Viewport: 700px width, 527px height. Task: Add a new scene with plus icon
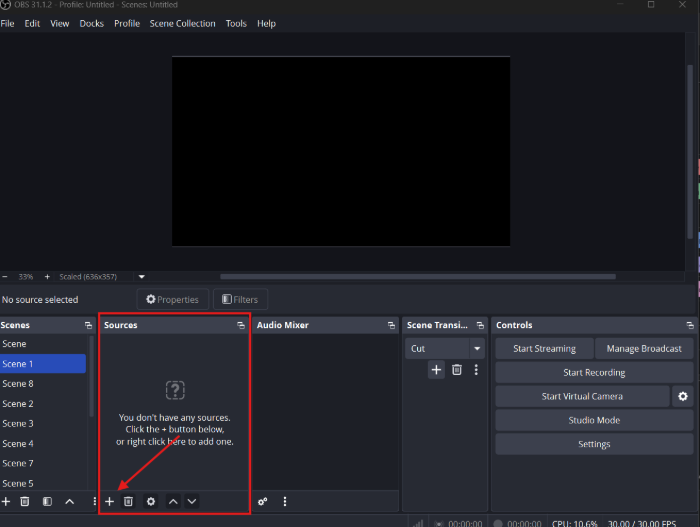click(x=6, y=501)
